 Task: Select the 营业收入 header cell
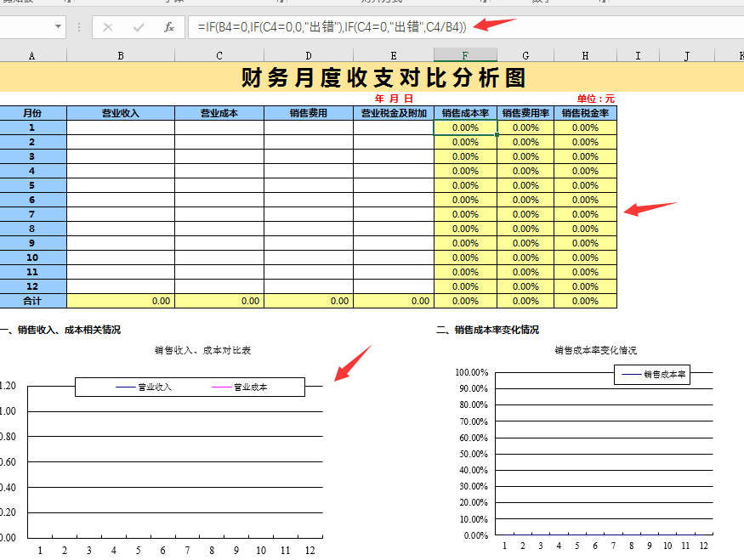[x=121, y=113]
